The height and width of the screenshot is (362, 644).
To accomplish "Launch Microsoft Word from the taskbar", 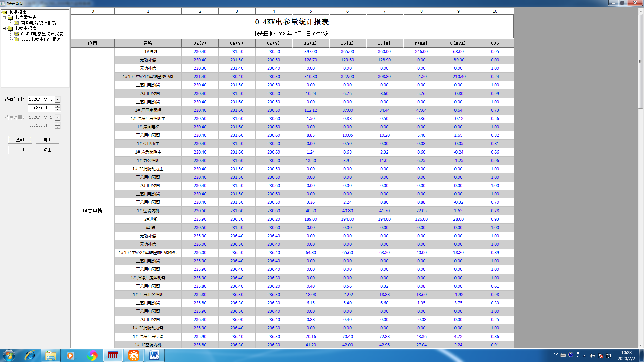I will point(154,355).
